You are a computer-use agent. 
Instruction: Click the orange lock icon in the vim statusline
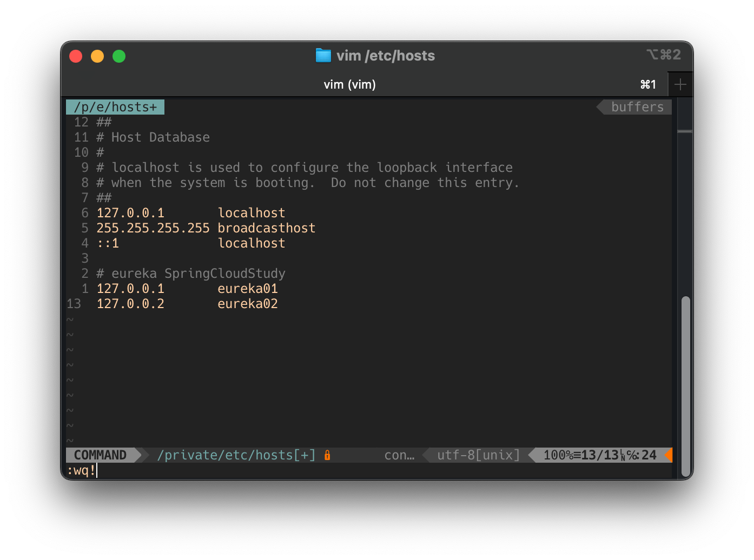327,455
